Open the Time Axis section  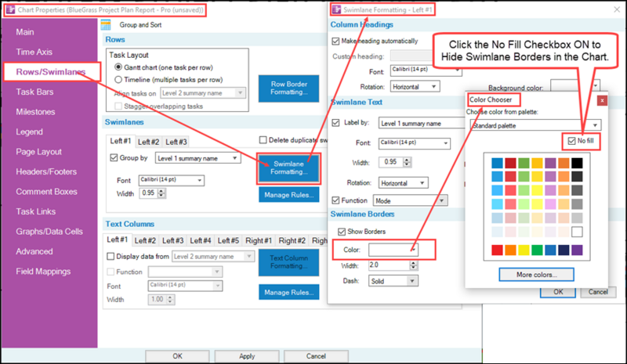[x=34, y=52]
